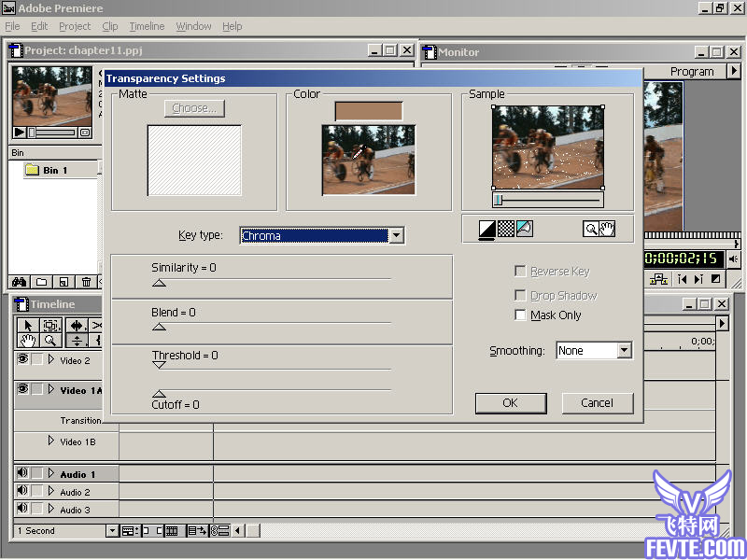
Task: Click the page peel preview icon
Action: coord(524,228)
